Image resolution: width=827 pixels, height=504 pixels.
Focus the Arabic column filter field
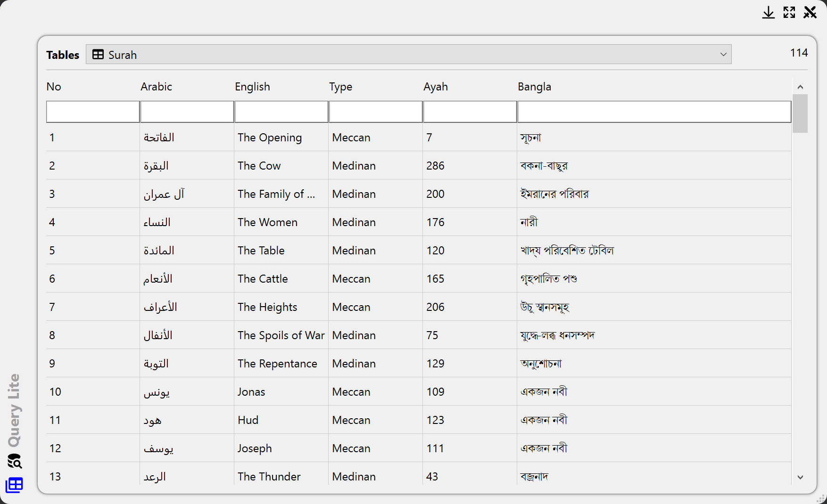click(187, 112)
